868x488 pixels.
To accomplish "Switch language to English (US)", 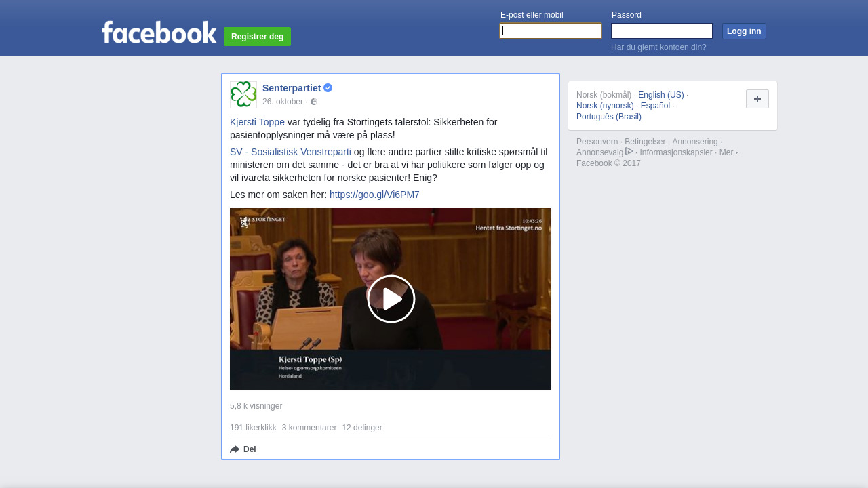I will pyautogui.click(x=661, y=95).
